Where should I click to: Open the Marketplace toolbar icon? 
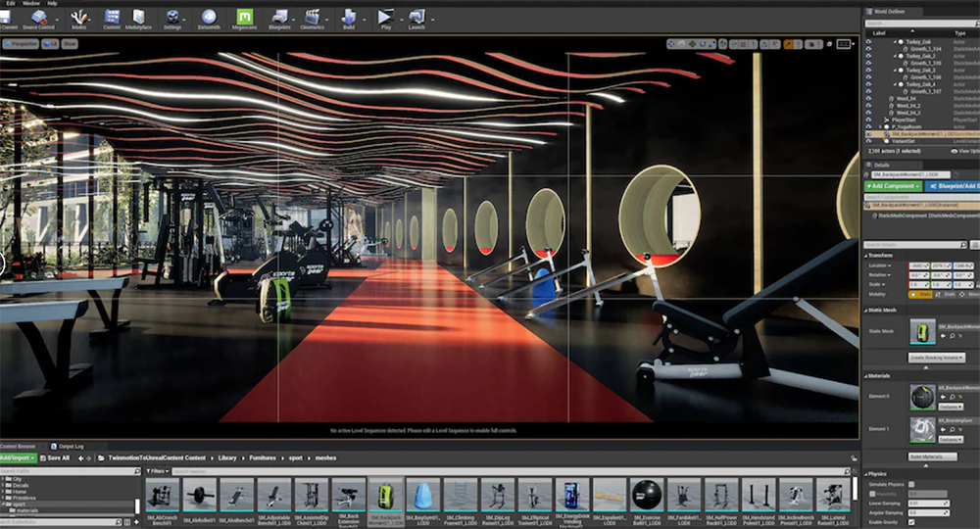(x=138, y=19)
